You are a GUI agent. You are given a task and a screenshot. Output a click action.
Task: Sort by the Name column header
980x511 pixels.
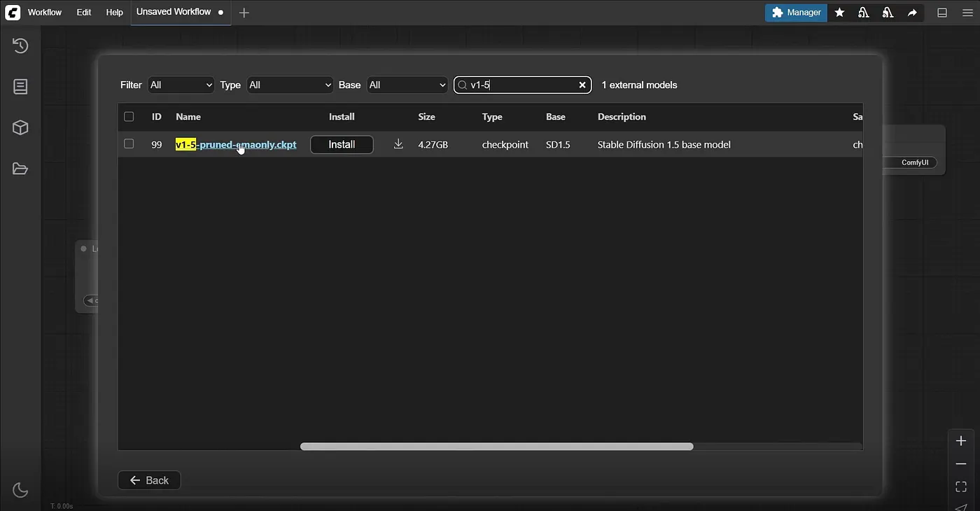coord(188,117)
